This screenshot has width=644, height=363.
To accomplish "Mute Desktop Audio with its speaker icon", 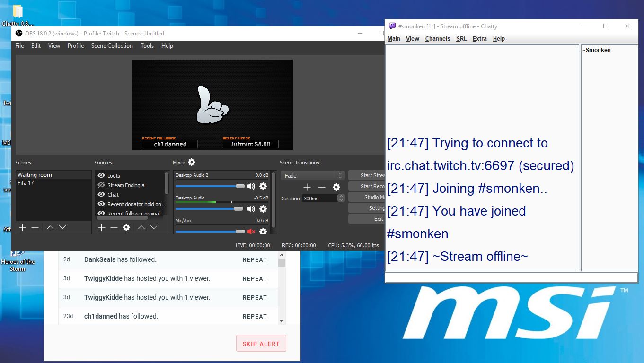I will 251,209.
